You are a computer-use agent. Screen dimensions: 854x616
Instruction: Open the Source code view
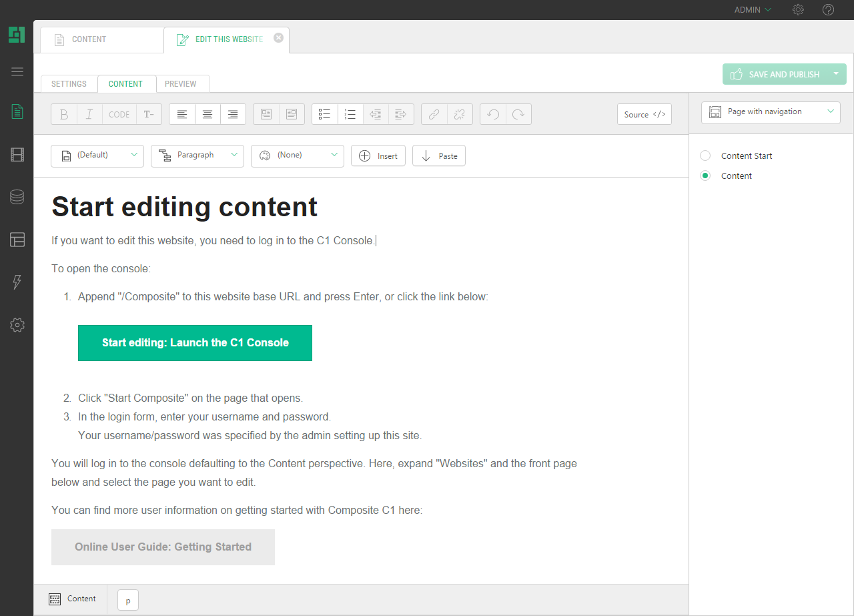click(644, 114)
